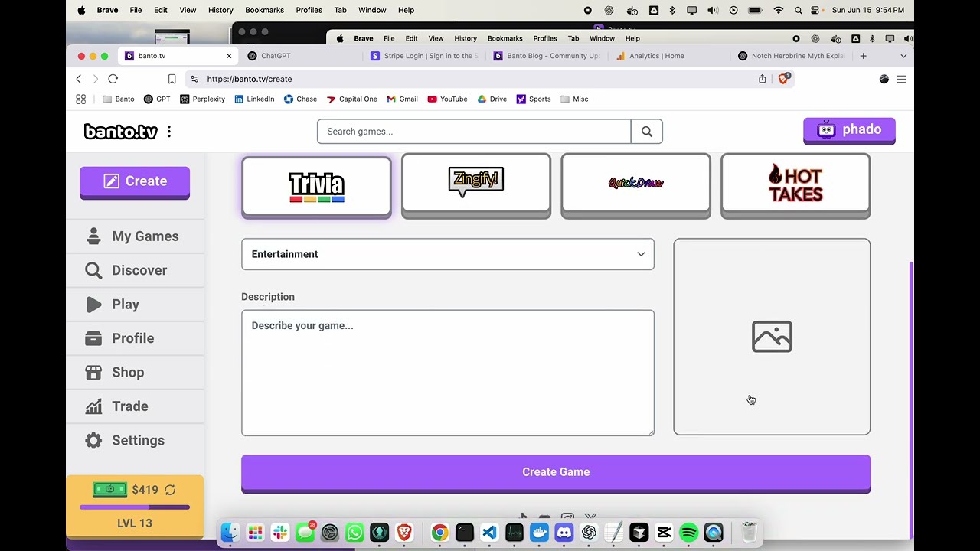This screenshot has height=551, width=980.
Task: Open Settings in sidebar
Action: click(135, 440)
